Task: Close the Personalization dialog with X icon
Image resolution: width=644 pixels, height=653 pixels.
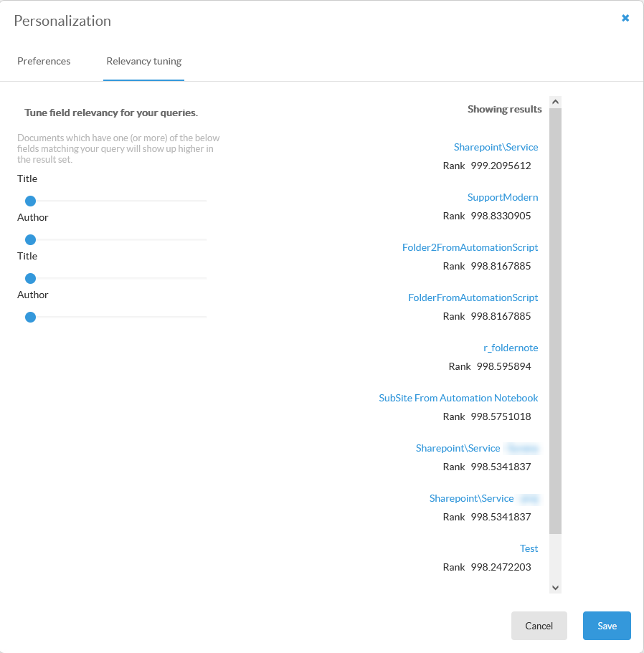Action: point(625,18)
